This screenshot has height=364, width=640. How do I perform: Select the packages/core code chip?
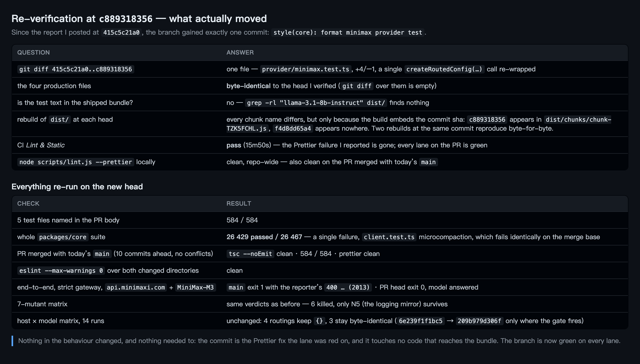click(x=63, y=237)
